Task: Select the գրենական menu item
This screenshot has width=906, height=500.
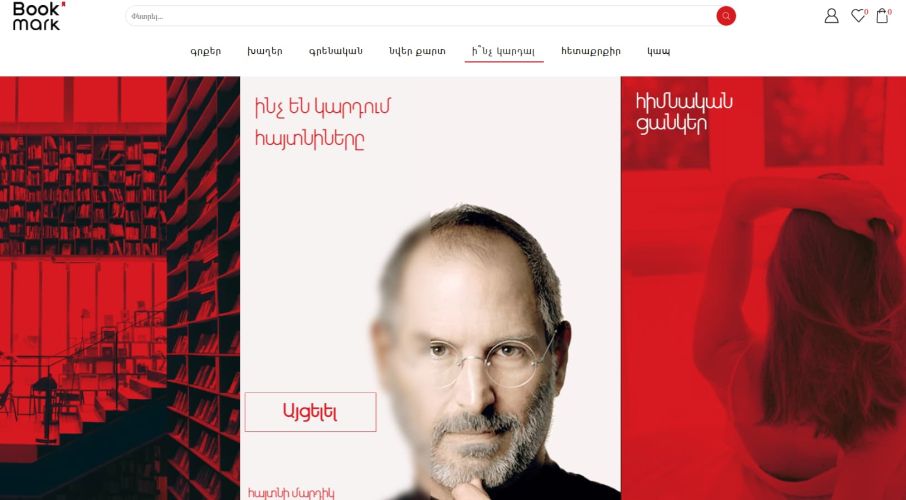Action: click(x=336, y=51)
